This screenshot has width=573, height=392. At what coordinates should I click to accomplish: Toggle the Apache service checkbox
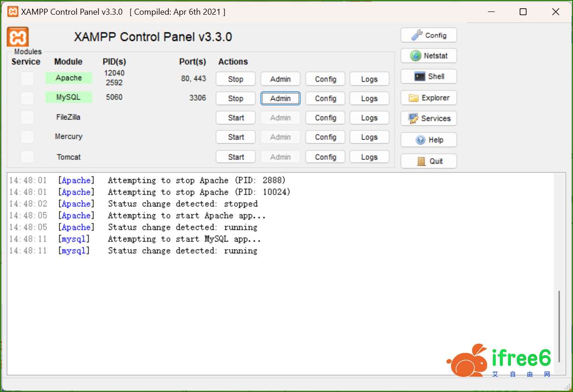click(x=28, y=79)
